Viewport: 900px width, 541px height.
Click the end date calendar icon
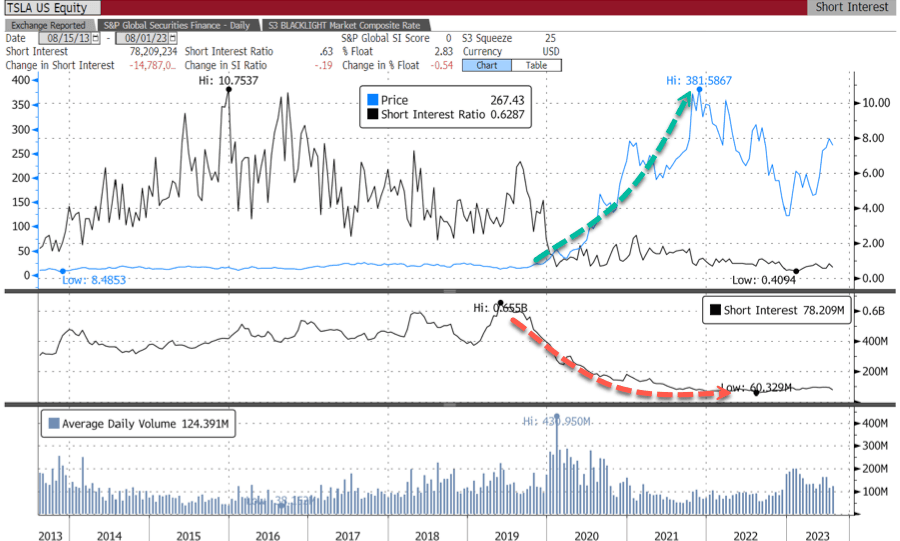pyautogui.click(x=174, y=38)
